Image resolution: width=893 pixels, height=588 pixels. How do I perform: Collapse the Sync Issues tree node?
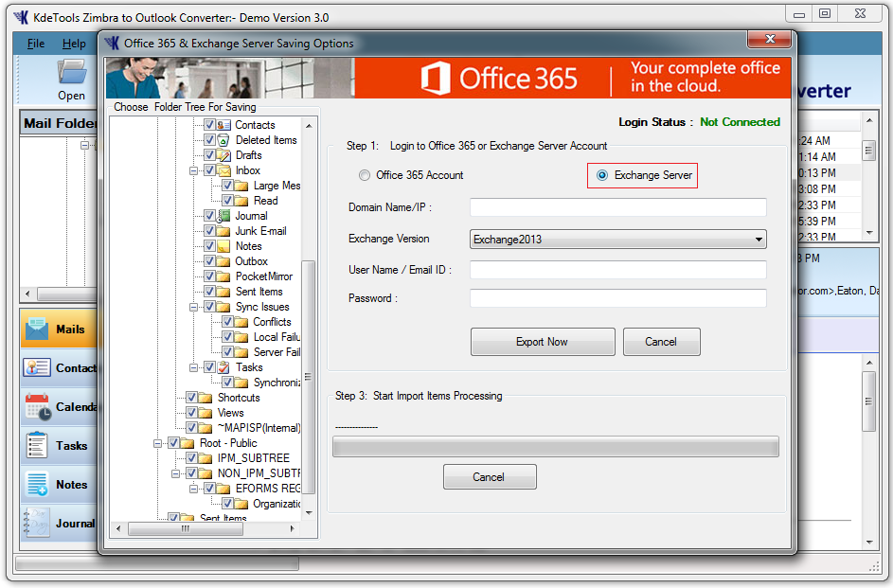194,307
